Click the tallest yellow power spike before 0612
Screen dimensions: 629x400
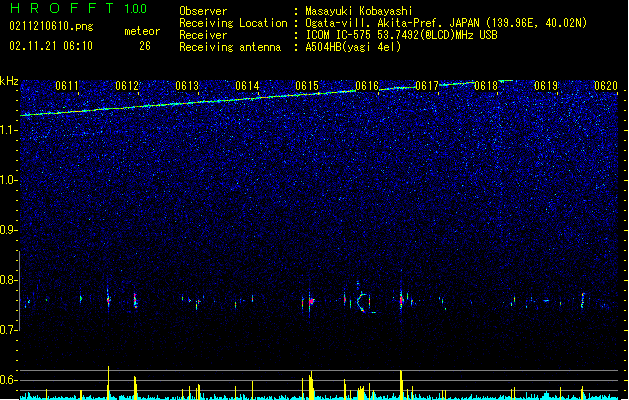pos(108,382)
